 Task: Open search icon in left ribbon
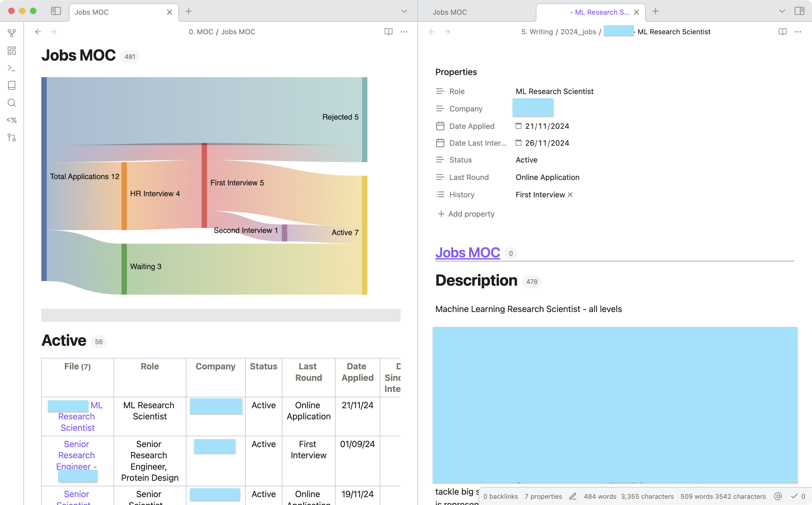[x=12, y=102]
